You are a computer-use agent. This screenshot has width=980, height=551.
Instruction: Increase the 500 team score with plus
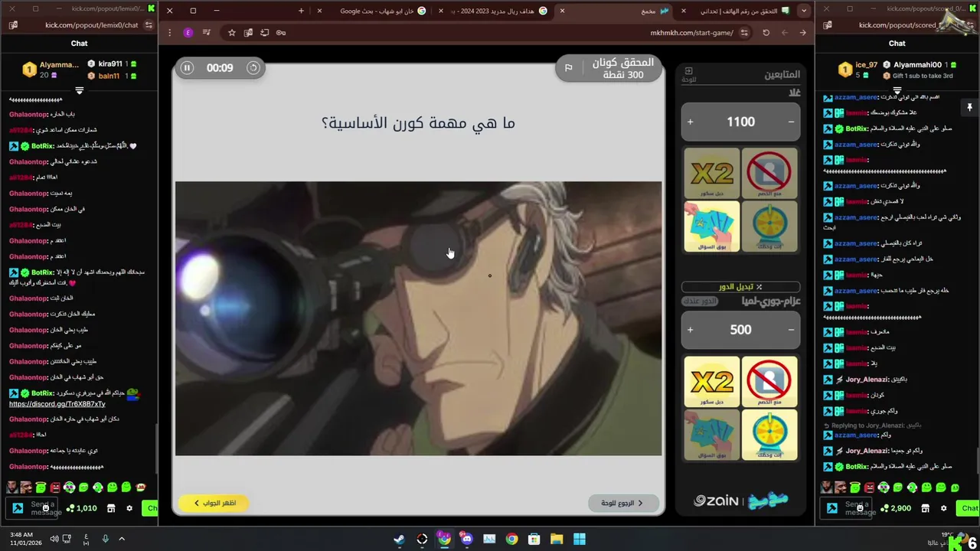690,330
